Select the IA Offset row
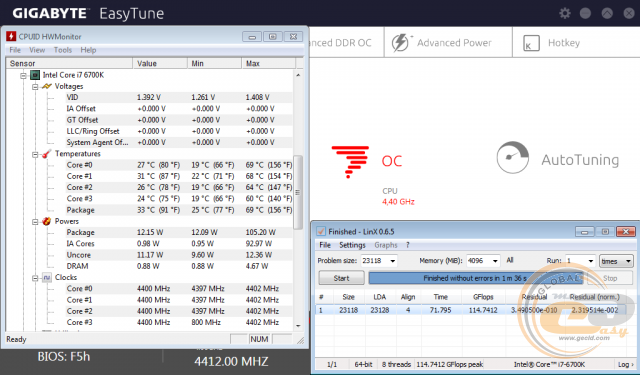Viewport: 640px width, 375px height. click(x=178, y=109)
